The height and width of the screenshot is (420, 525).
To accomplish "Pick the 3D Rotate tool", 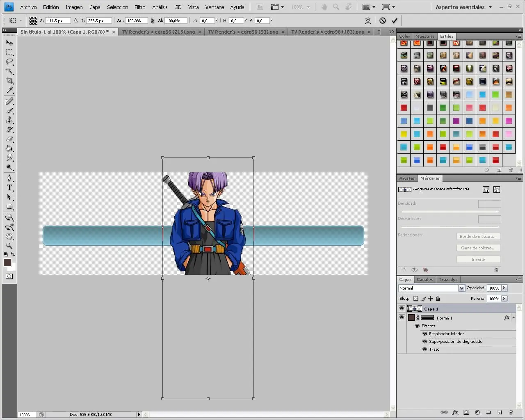I will [x=9, y=218].
